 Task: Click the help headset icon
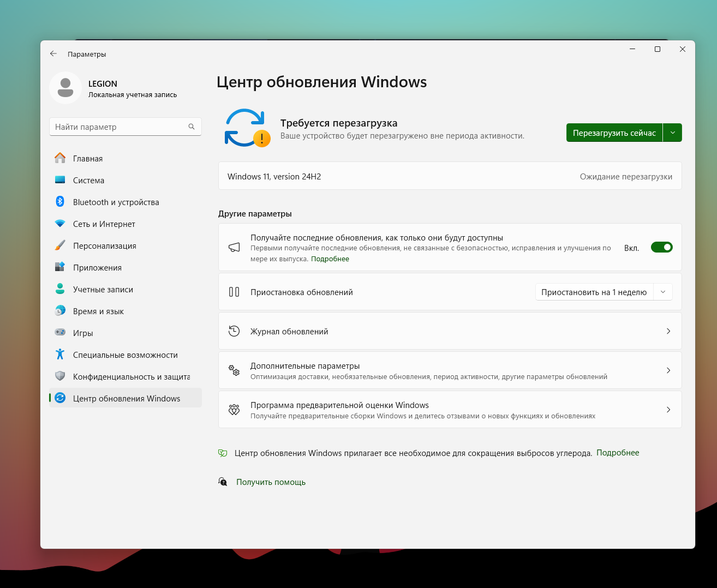(223, 482)
